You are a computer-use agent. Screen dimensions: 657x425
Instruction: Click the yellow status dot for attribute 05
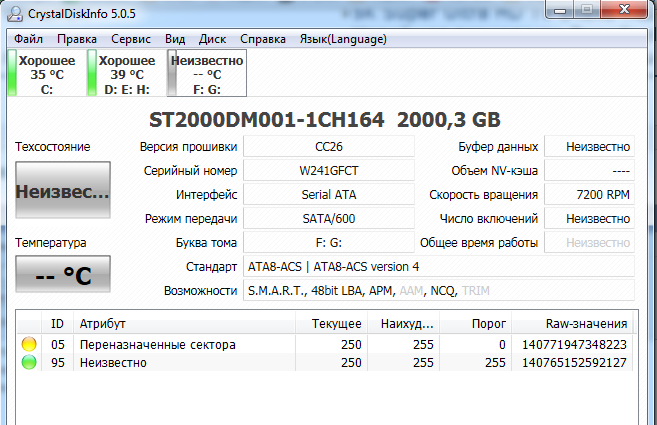(x=29, y=344)
